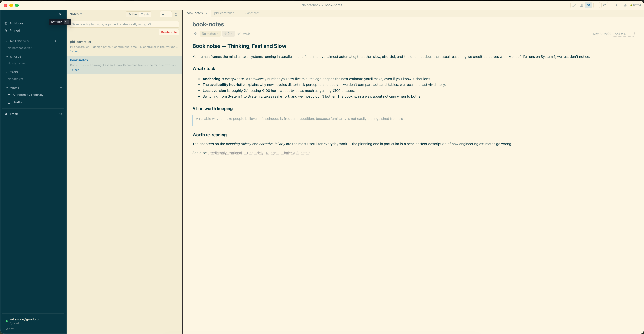
Task: Open the notes filter icon
Action: click(x=156, y=14)
